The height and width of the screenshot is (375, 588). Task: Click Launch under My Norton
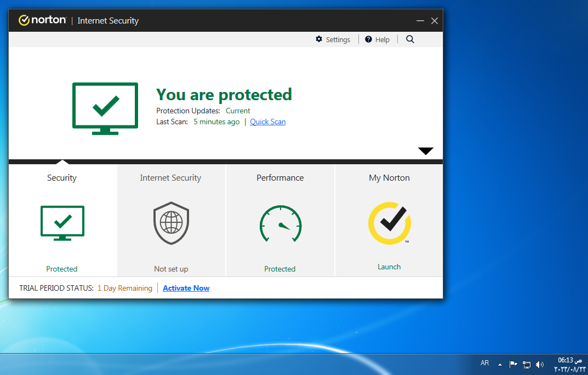tap(389, 267)
